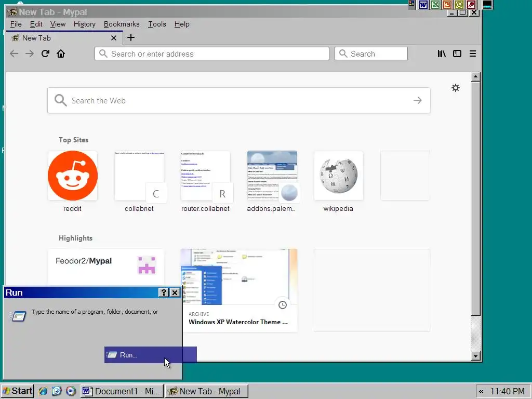Launch Word from Office shortcut bar
The width and height of the screenshot is (532, 399).
pyautogui.click(x=423, y=4)
